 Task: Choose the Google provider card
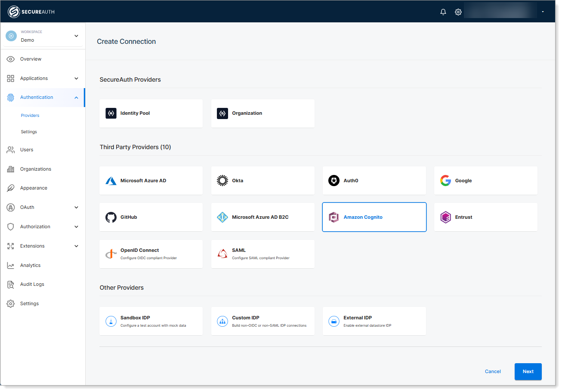click(x=486, y=181)
